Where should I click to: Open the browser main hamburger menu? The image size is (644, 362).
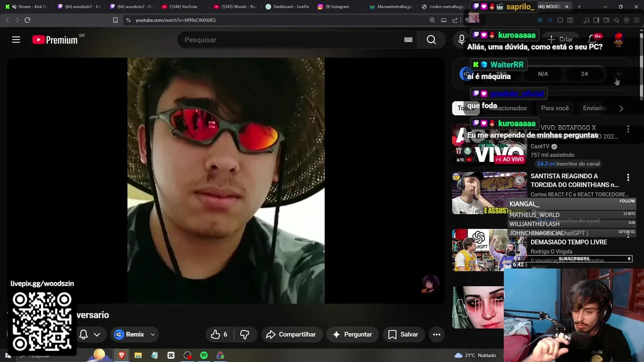(x=636, y=20)
